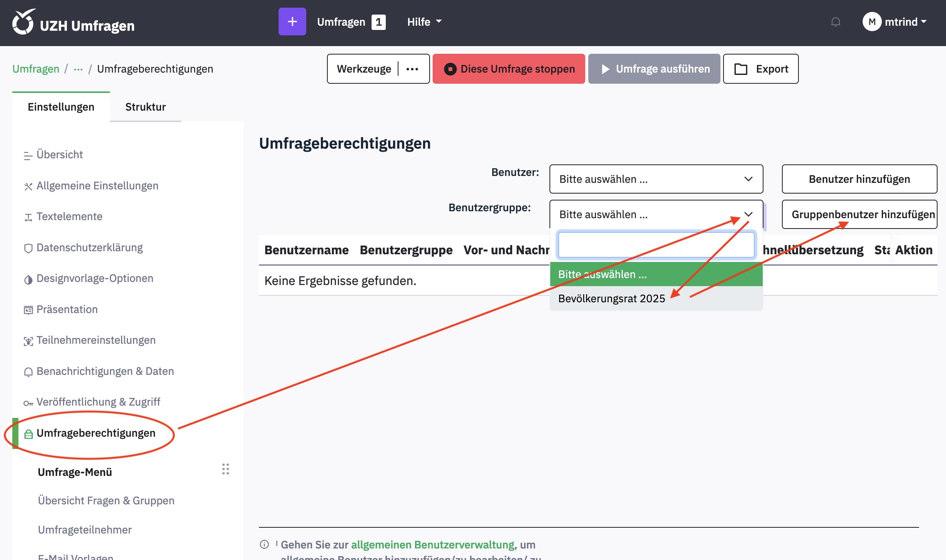Click Diese Umfrage stoppen button
Viewport: 946px width, 560px height.
click(x=509, y=69)
